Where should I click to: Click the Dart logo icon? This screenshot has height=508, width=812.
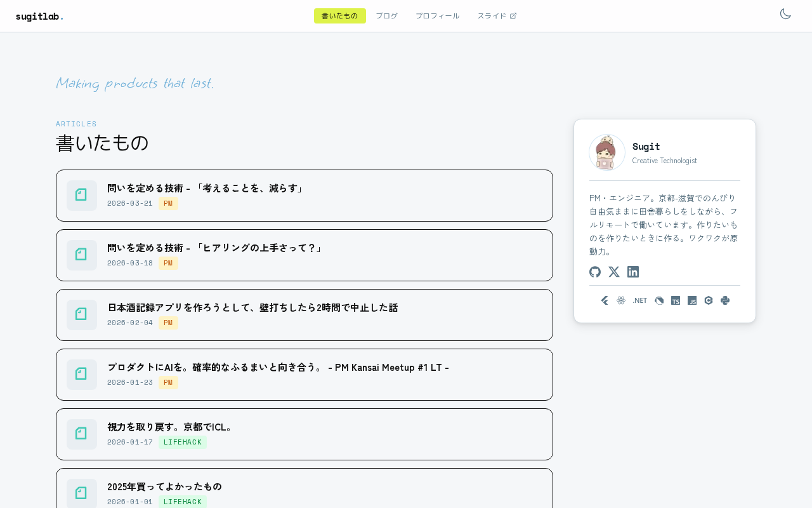(659, 300)
